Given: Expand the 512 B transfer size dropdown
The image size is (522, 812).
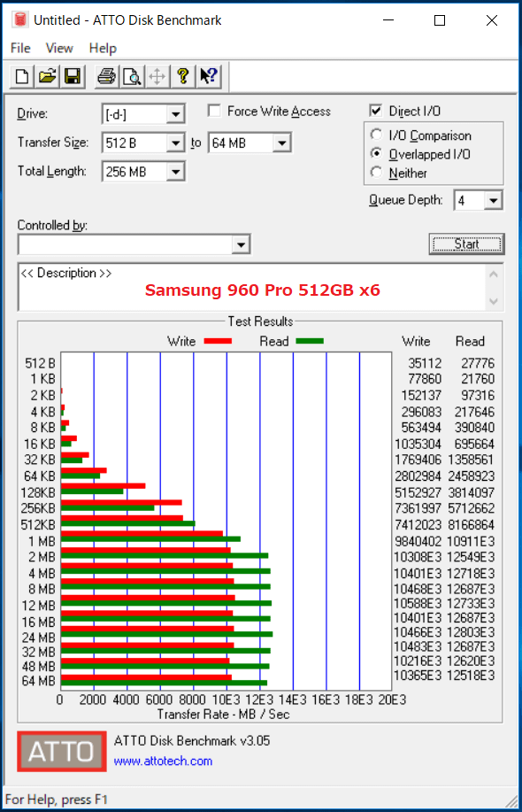Looking at the screenshot, I should tap(176, 143).
